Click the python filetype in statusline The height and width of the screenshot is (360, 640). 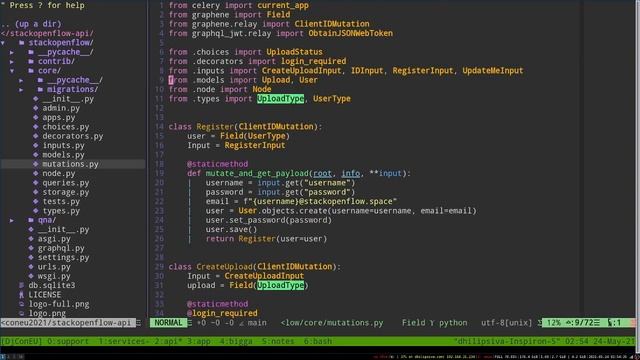[453, 323]
